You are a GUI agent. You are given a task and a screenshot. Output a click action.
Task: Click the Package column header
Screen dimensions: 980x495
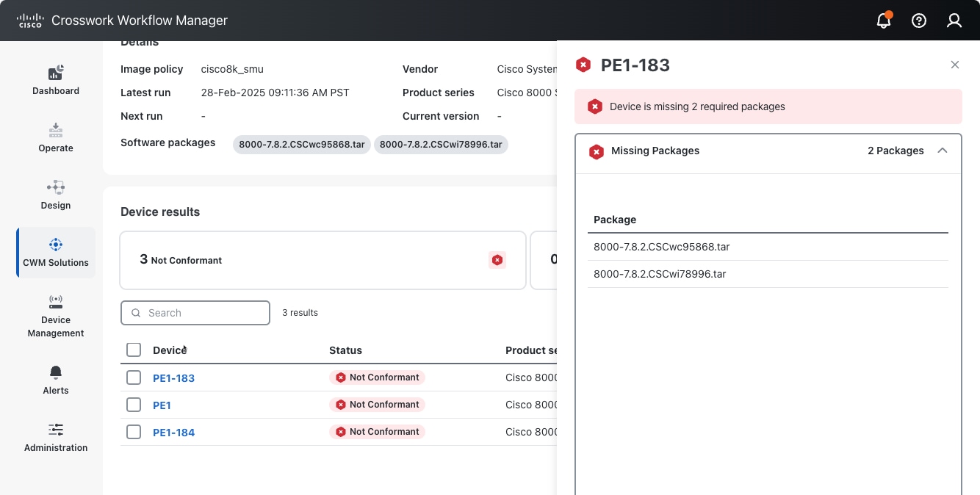[615, 220]
